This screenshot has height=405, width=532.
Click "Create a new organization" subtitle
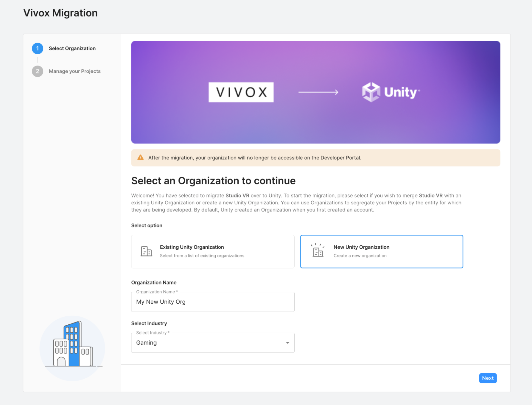[x=360, y=256]
